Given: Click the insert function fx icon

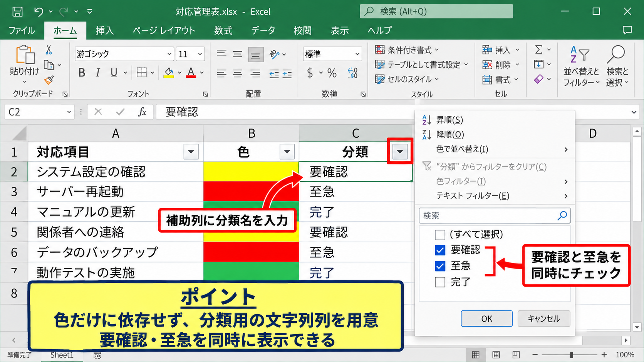Looking at the screenshot, I should [x=142, y=112].
